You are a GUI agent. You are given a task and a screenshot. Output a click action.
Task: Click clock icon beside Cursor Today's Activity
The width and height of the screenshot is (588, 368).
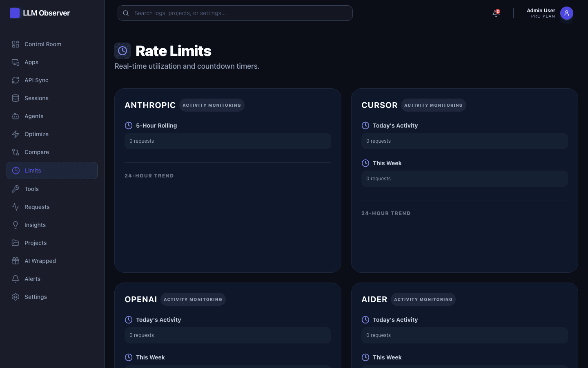[x=365, y=126]
